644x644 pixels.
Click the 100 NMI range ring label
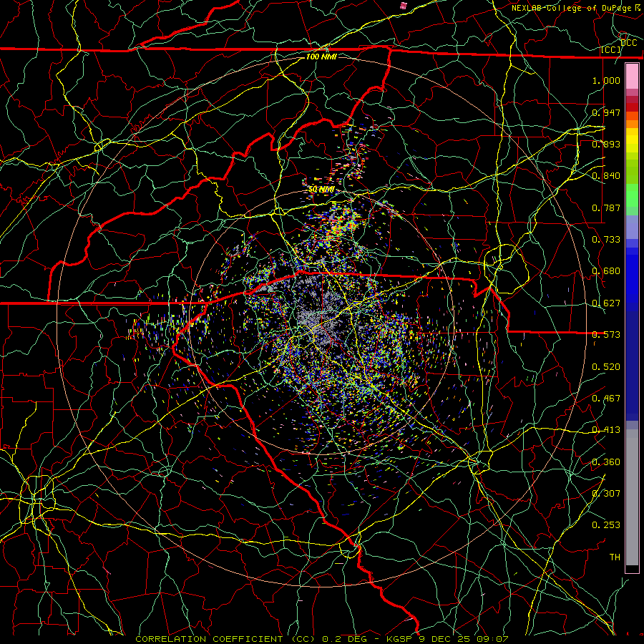point(321,57)
